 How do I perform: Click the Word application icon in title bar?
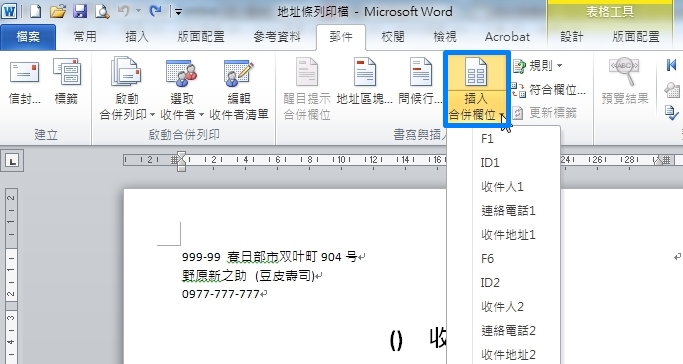(9, 11)
